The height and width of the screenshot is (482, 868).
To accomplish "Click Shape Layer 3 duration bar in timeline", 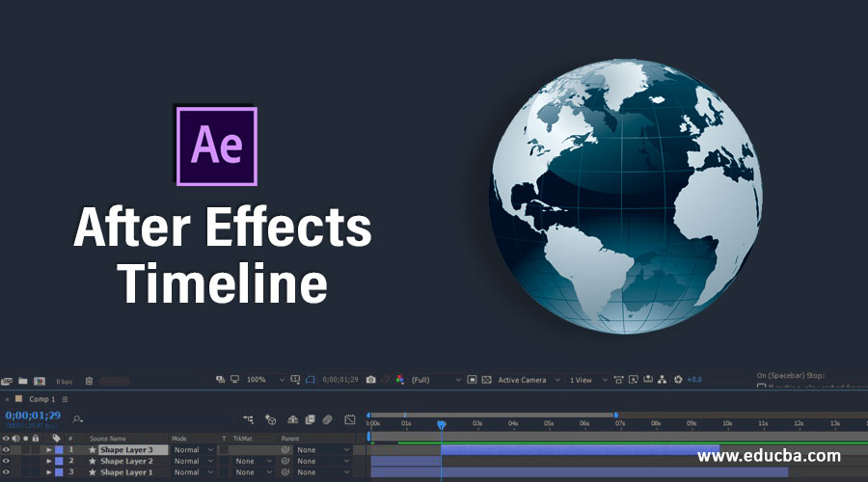I will coord(581,450).
